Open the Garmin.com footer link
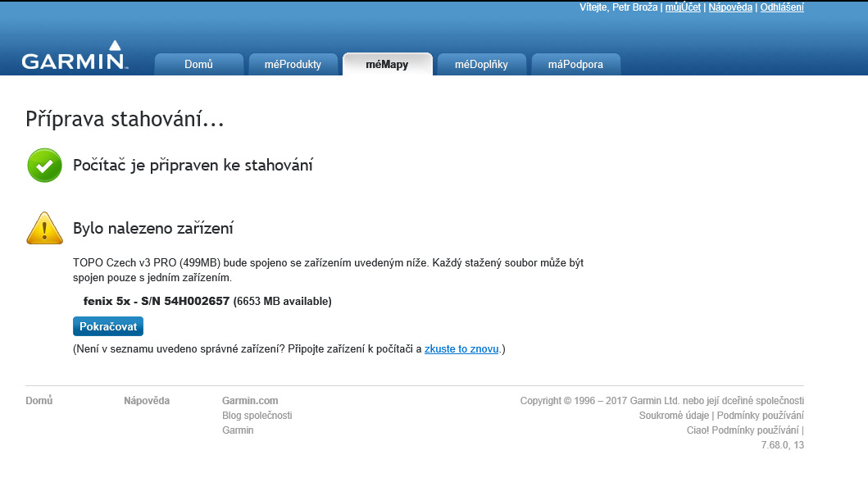 (x=250, y=401)
